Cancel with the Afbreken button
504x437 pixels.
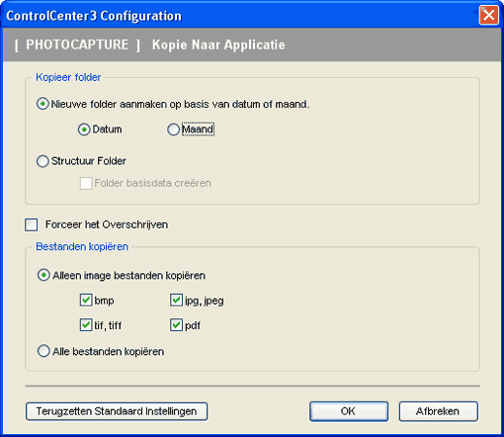438,411
